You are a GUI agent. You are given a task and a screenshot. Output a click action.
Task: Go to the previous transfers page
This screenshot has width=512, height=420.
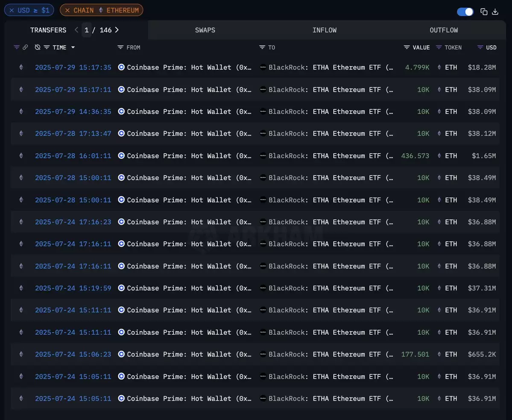[76, 30]
